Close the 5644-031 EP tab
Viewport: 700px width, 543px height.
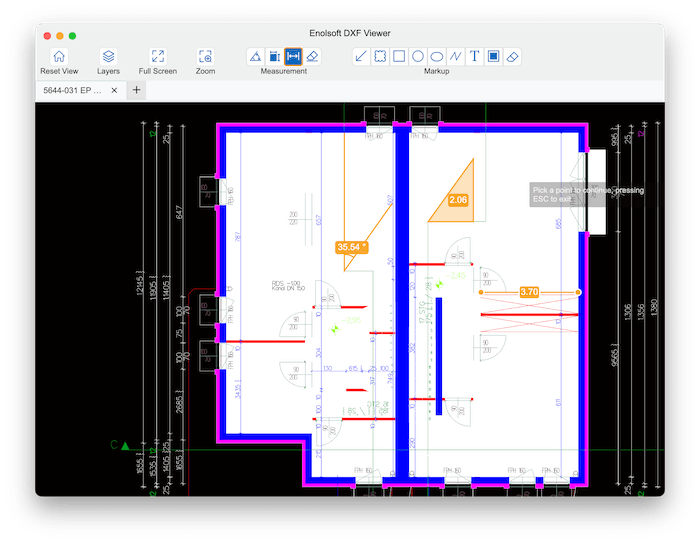tap(114, 91)
